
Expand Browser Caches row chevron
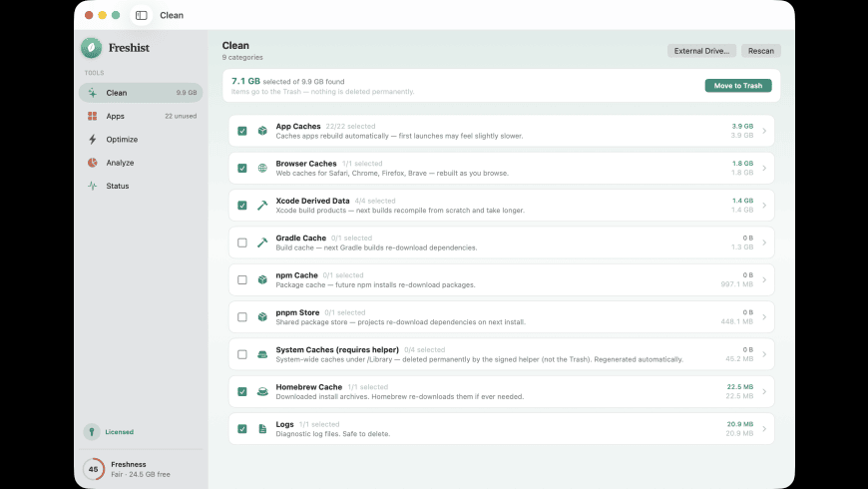tap(764, 168)
